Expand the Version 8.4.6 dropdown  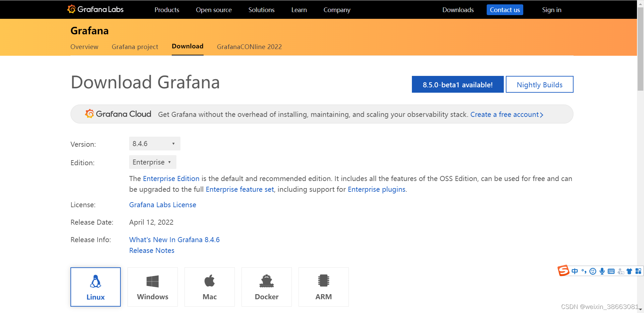155,144
